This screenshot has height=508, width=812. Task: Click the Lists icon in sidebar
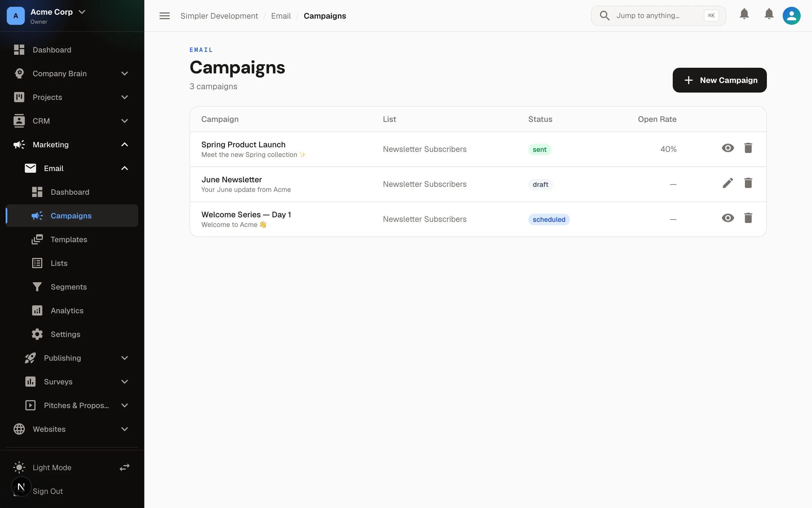click(37, 263)
